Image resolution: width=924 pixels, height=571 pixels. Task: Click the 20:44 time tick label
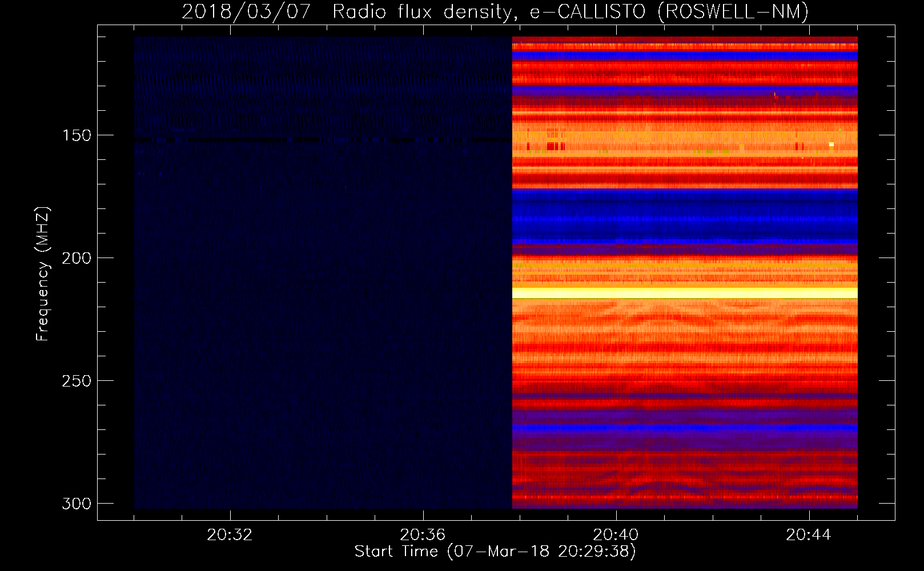[809, 534]
